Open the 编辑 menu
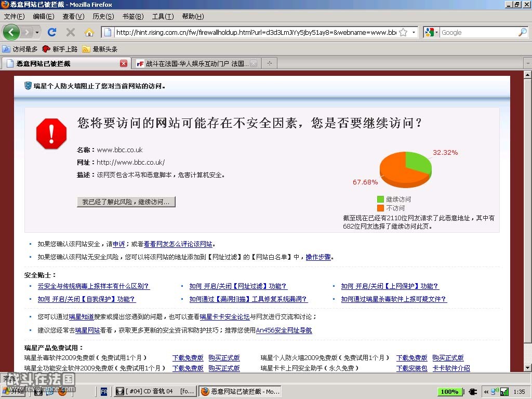 coord(44,16)
